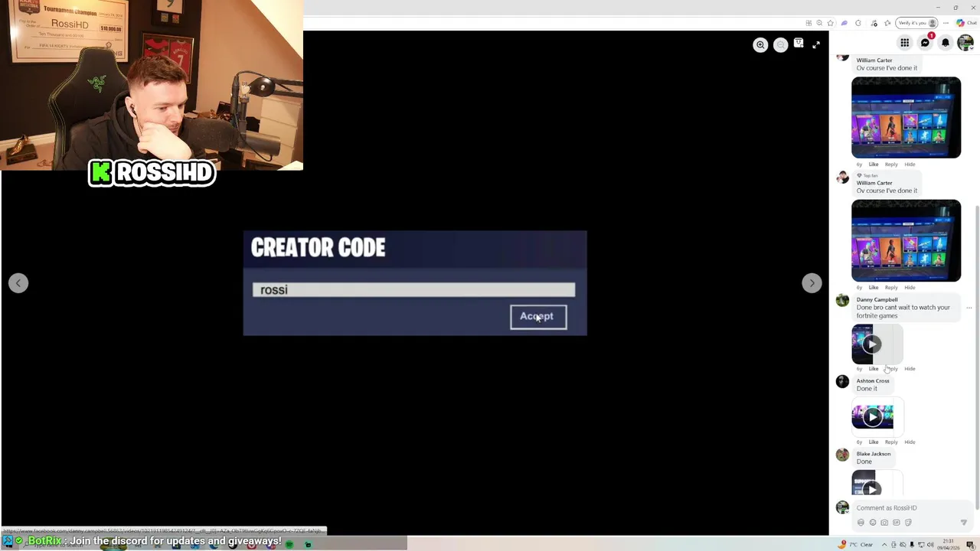
Task: Open the photo tag icon in viewer
Action: pyautogui.click(x=799, y=44)
